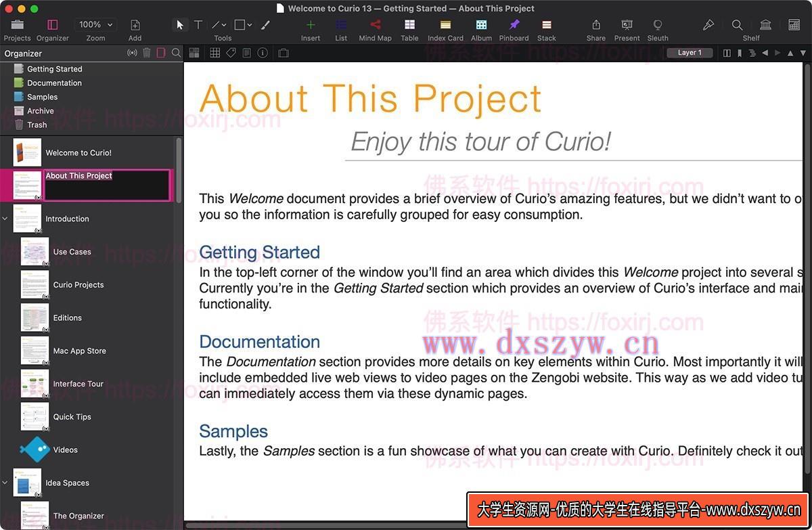
Task: Select the Brush tool
Action: coord(265,25)
